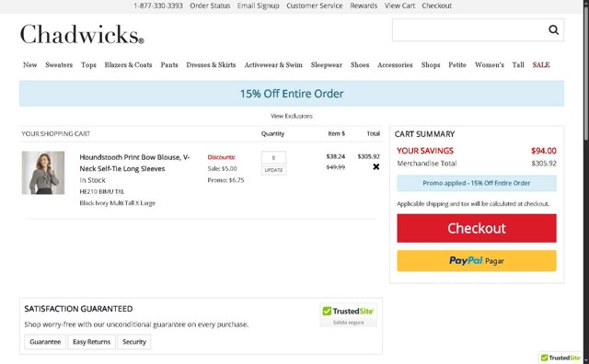Click the Sale: $5.00 discount line
Screen dimensions: 589x364
[x=222, y=168]
